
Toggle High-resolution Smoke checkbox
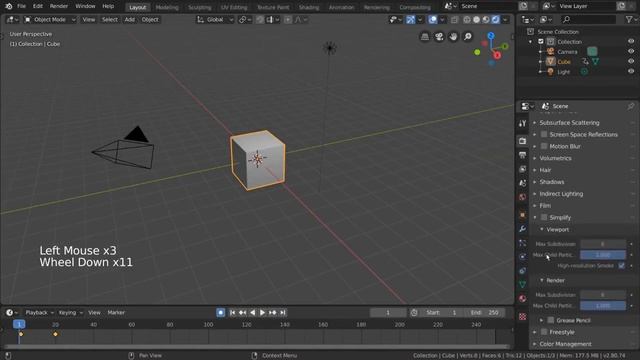(x=621, y=266)
